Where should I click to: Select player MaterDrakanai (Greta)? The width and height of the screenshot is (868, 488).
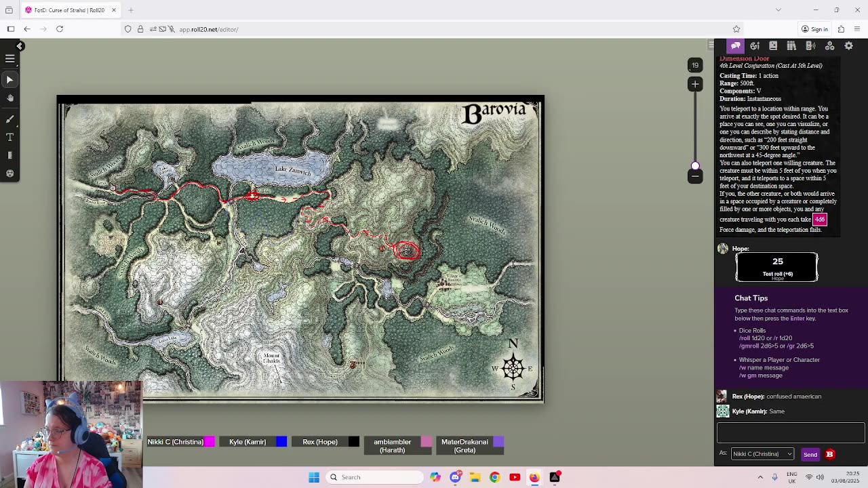[465, 446]
